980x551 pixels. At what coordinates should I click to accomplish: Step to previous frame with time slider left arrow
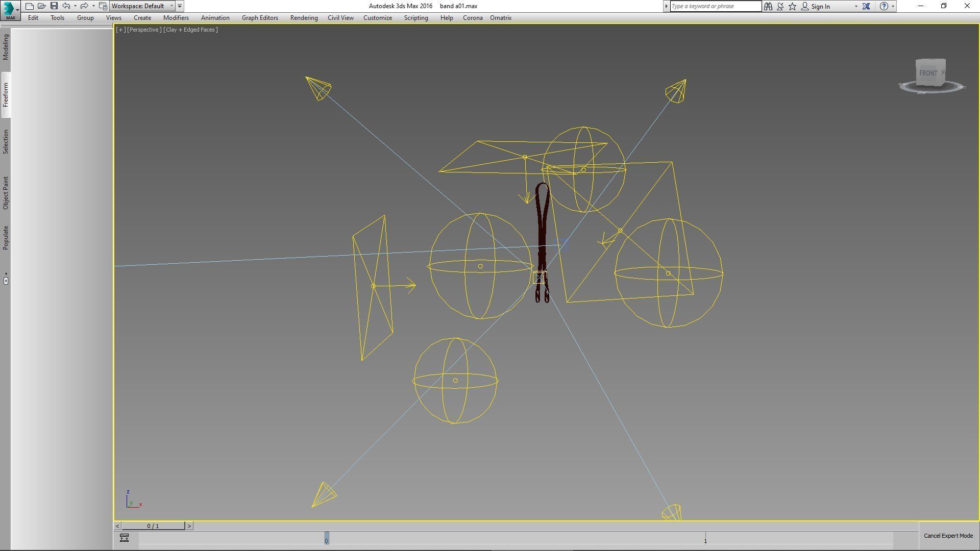coord(117,526)
